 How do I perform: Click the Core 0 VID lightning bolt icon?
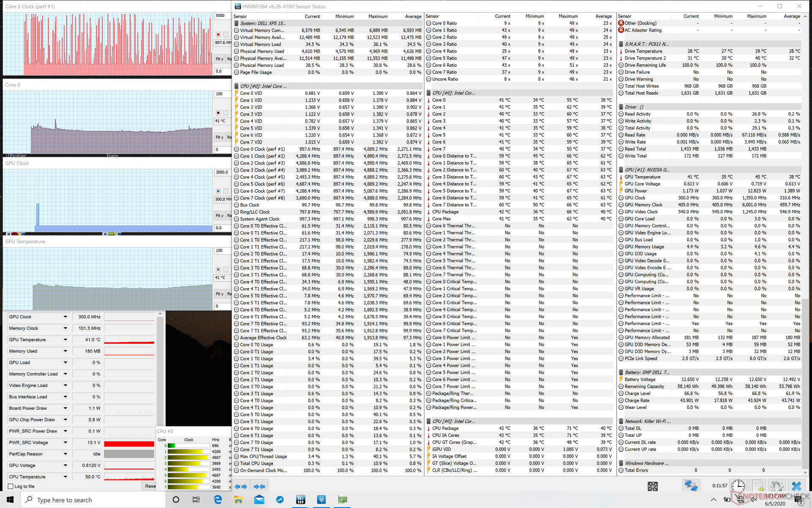(x=236, y=93)
